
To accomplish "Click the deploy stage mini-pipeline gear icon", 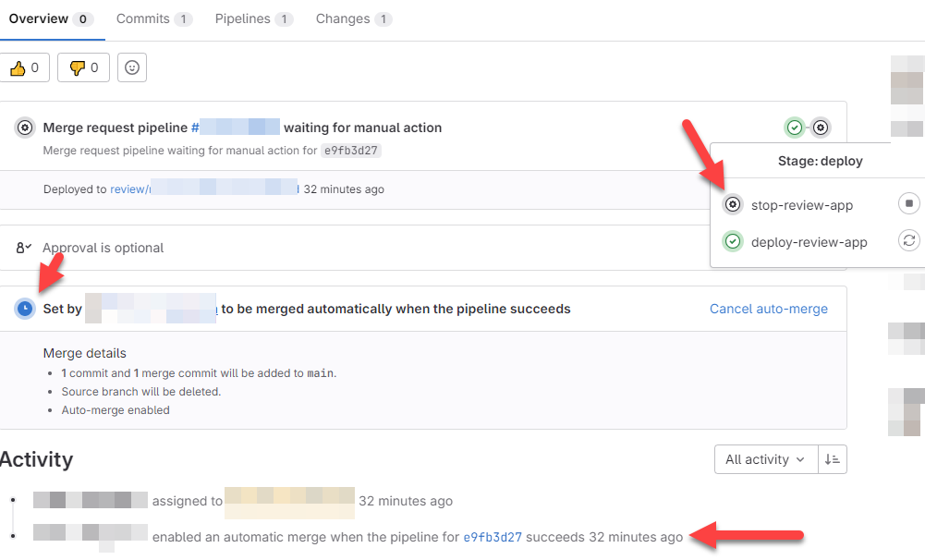I will 821,128.
